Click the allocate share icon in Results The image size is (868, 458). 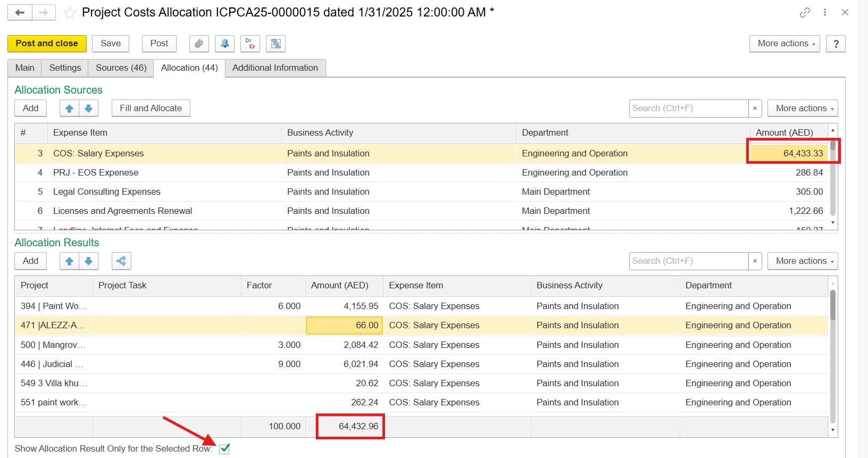pos(121,261)
